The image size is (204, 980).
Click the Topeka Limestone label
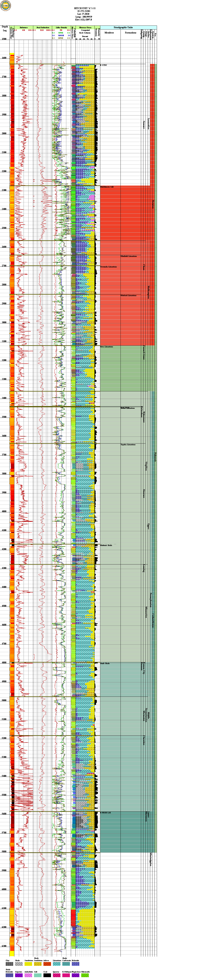tap(128, 444)
